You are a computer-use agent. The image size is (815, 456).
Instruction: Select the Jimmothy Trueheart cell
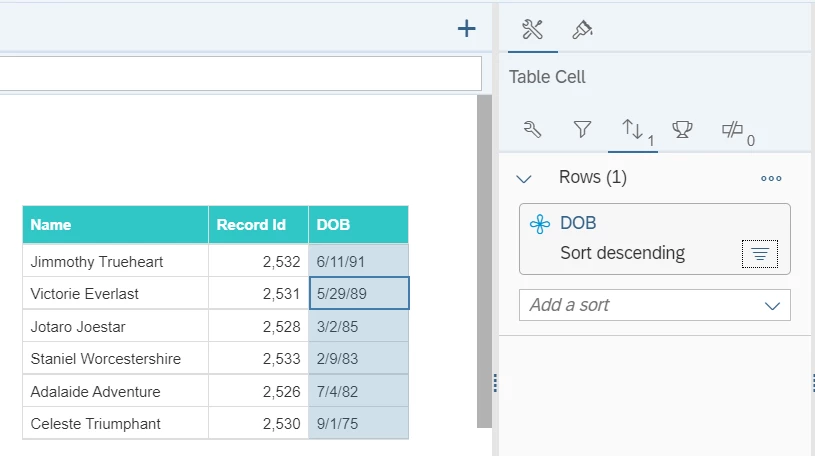click(115, 262)
